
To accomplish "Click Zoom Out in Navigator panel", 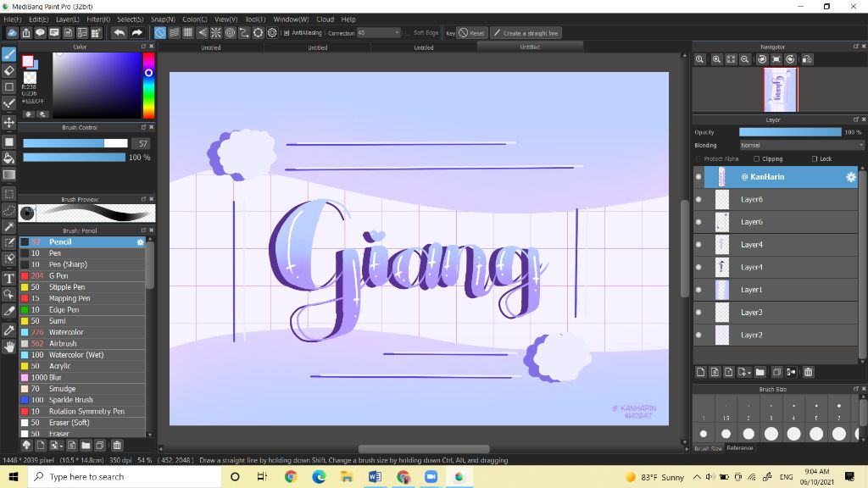I will [x=745, y=59].
